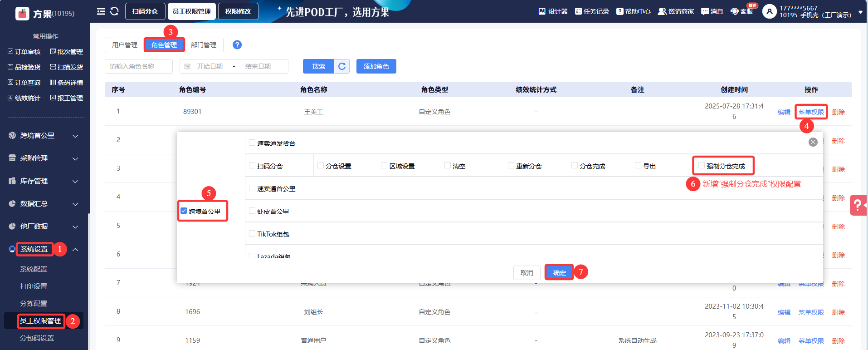This screenshot has height=350, width=868.
Task: Open 客服 customer service
Action: pos(741,11)
